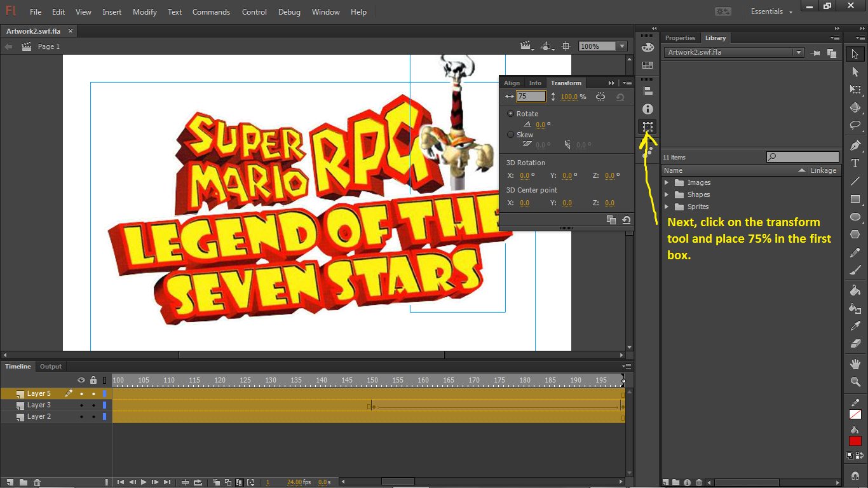This screenshot has height=488, width=868.
Task: Click Duplicate Selection and Transform icon
Action: 611,220
